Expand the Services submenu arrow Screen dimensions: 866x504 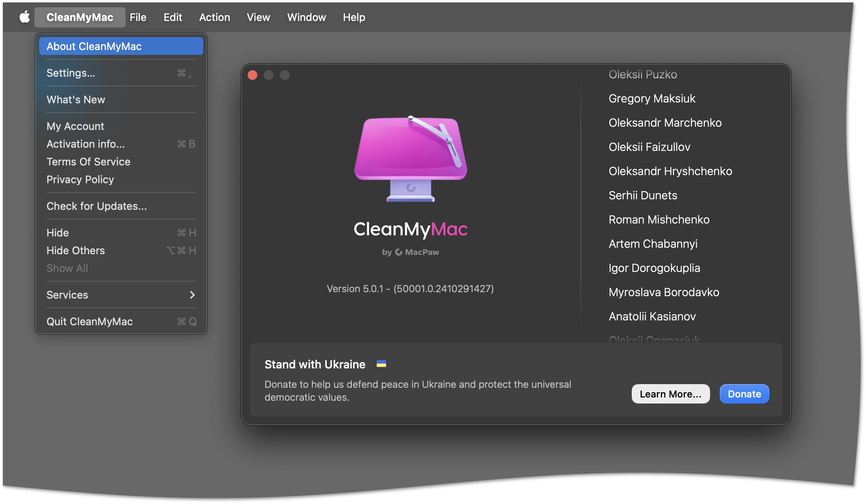tap(192, 295)
